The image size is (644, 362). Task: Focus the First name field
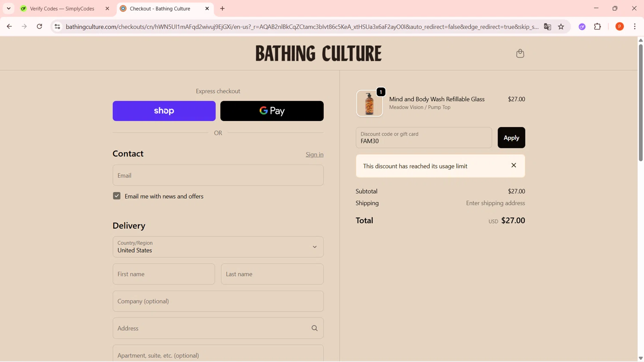(164, 274)
